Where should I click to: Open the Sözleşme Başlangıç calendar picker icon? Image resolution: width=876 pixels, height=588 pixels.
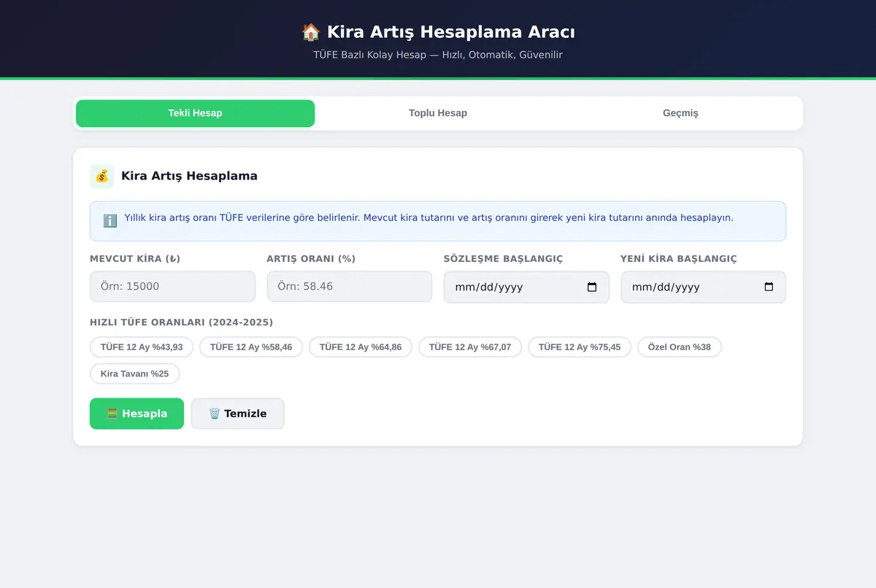coord(592,287)
